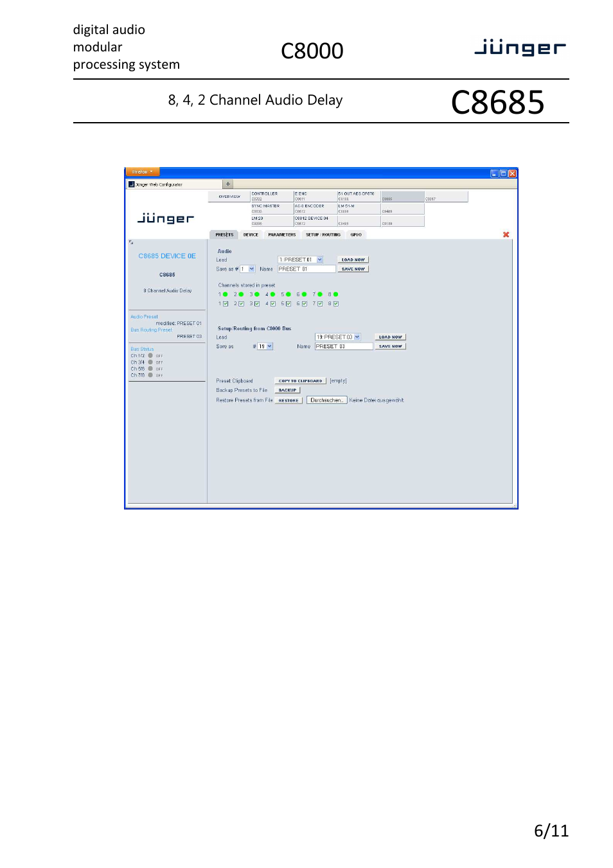Switch to the SETUP / ROUTING tab
613x868 pixels.
323,235
